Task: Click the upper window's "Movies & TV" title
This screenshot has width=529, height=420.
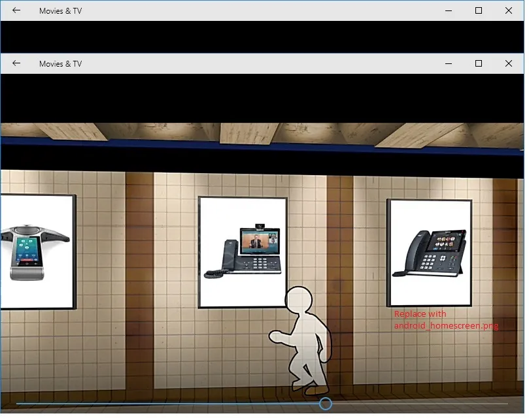Action: point(60,11)
